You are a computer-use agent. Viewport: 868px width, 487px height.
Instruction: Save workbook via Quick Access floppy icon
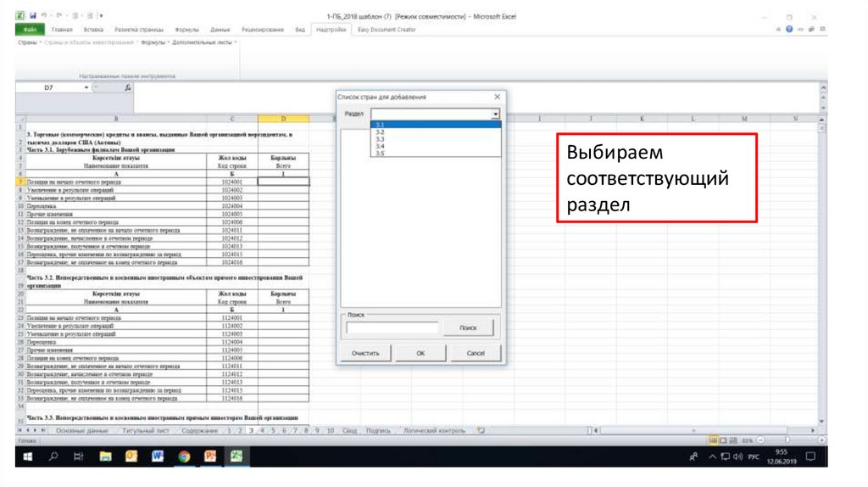coord(33,15)
